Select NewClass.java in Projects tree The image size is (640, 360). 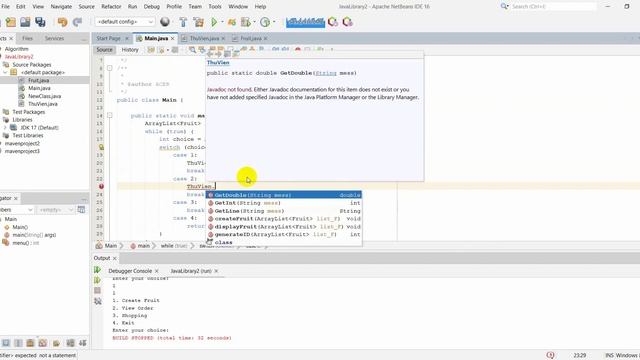44,96
